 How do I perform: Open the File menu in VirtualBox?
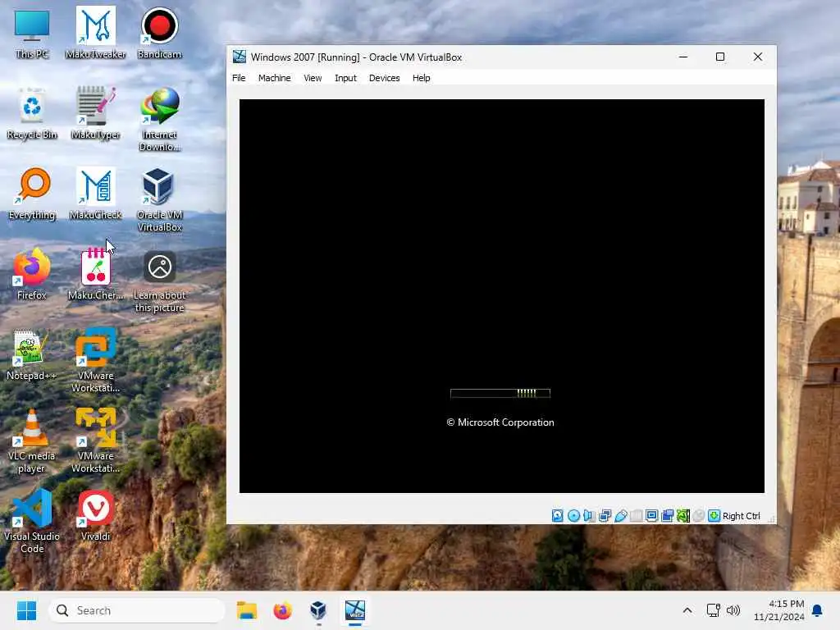239,78
